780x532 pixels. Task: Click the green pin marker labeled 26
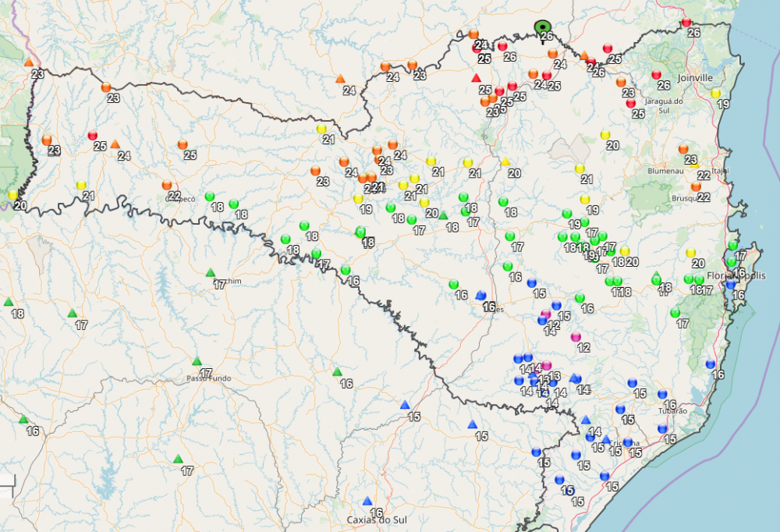(543, 30)
